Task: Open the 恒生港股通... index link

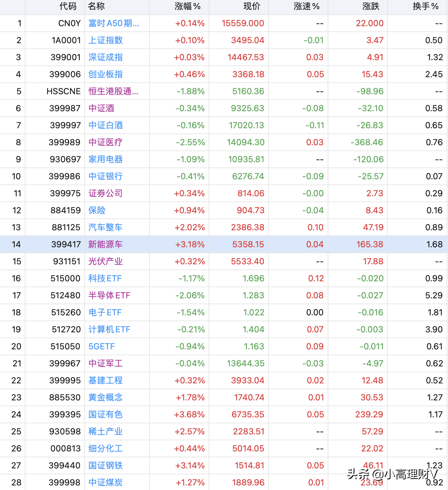Action: click(113, 91)
